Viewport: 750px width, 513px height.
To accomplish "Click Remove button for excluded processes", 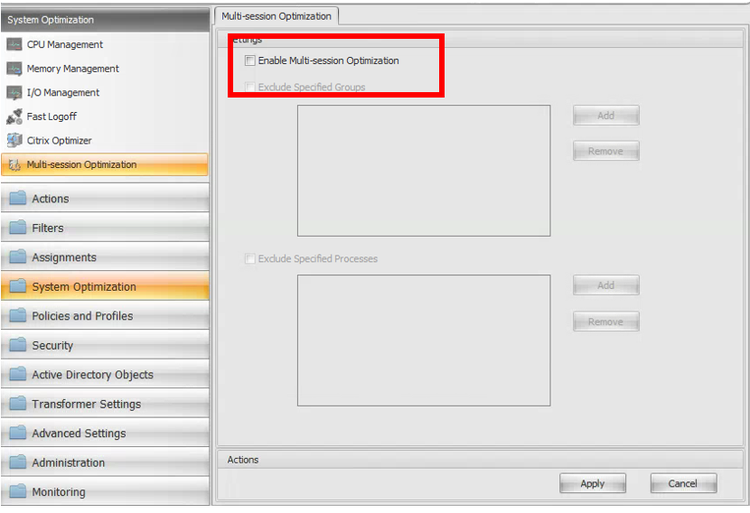I will (x=606, y=322).
